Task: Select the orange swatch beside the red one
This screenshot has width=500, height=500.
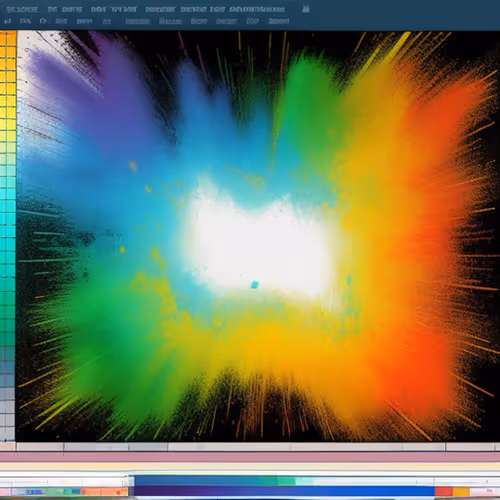Action: coord(461,491)
